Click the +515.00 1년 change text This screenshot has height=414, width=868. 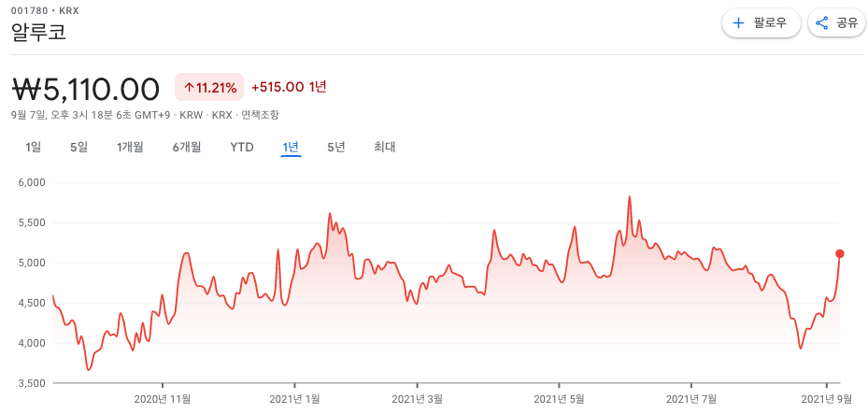point(289,87)
